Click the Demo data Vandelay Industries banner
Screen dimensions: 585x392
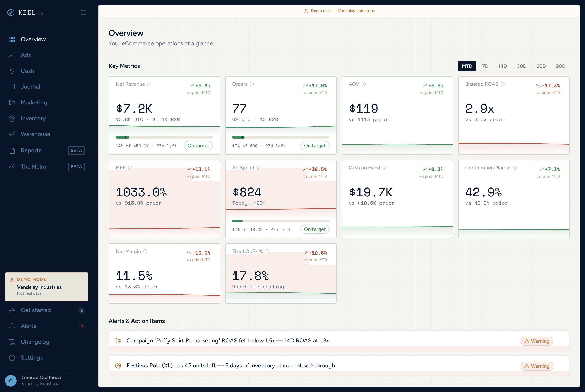tap(339, 11)
